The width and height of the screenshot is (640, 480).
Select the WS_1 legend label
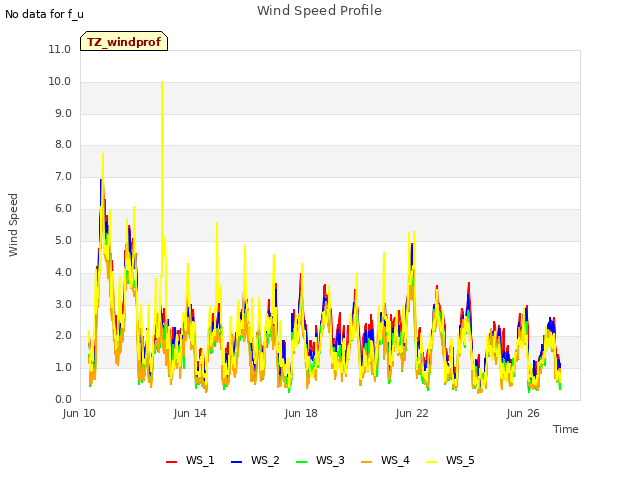(200, 460)
